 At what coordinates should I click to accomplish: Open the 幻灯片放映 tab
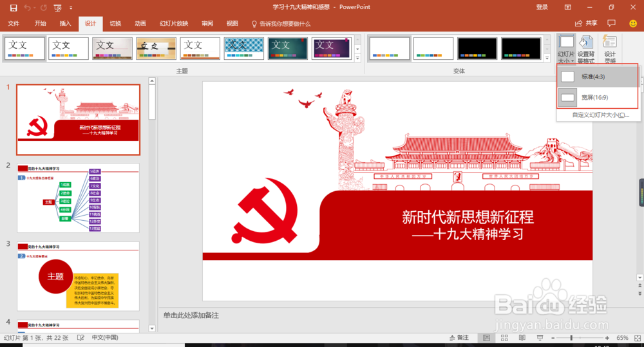pyautogui.click(x=174, y=23)
